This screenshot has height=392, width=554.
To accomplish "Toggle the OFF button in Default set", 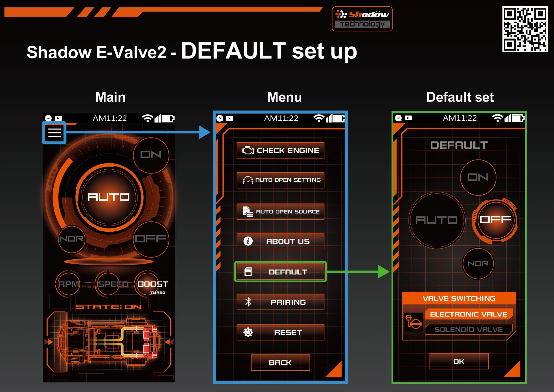I will point(489,219).
